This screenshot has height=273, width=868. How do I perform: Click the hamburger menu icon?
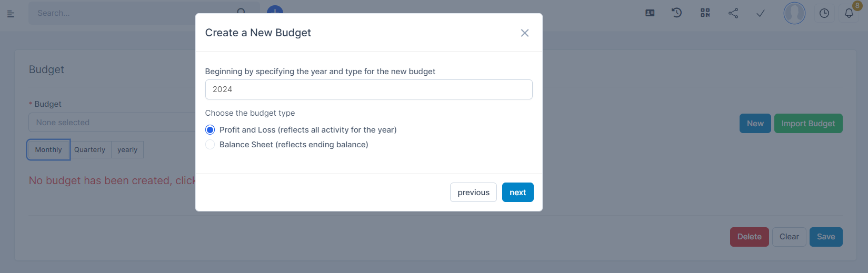point(11,14)
